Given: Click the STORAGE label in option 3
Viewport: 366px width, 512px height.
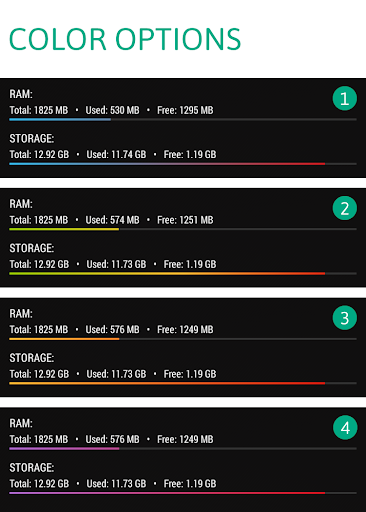Looking at the screenshot, I should pos(32,358).
